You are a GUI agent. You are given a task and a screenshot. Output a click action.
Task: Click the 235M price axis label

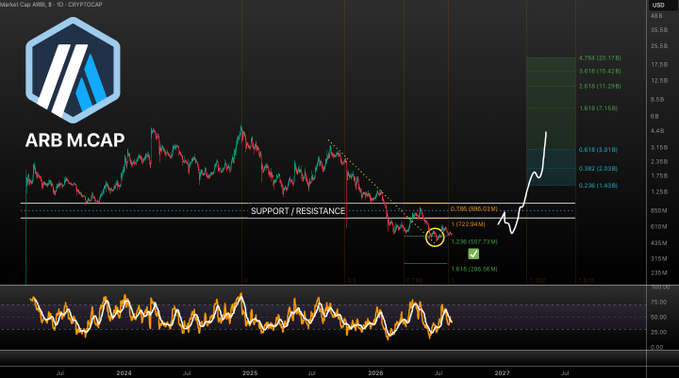point(659,273)
